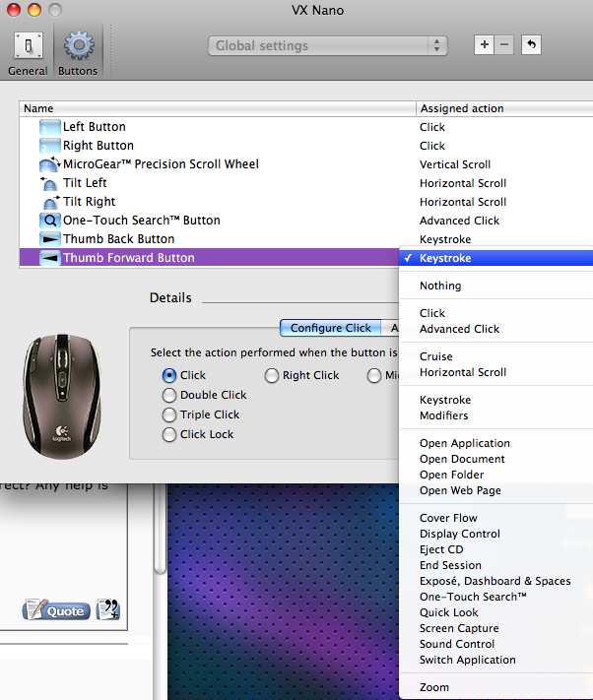The height and width of the screenshot is (700, 593).
Task: Remove setting with the minus button
Action: tap(504, 44)
